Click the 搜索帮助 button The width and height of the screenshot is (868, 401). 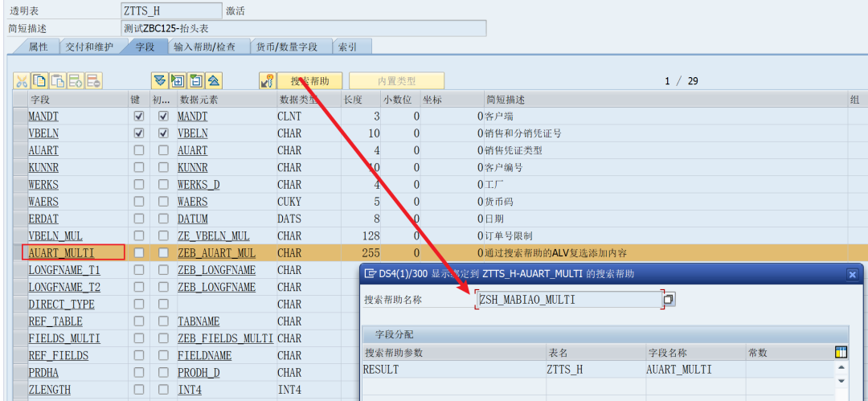310,81
